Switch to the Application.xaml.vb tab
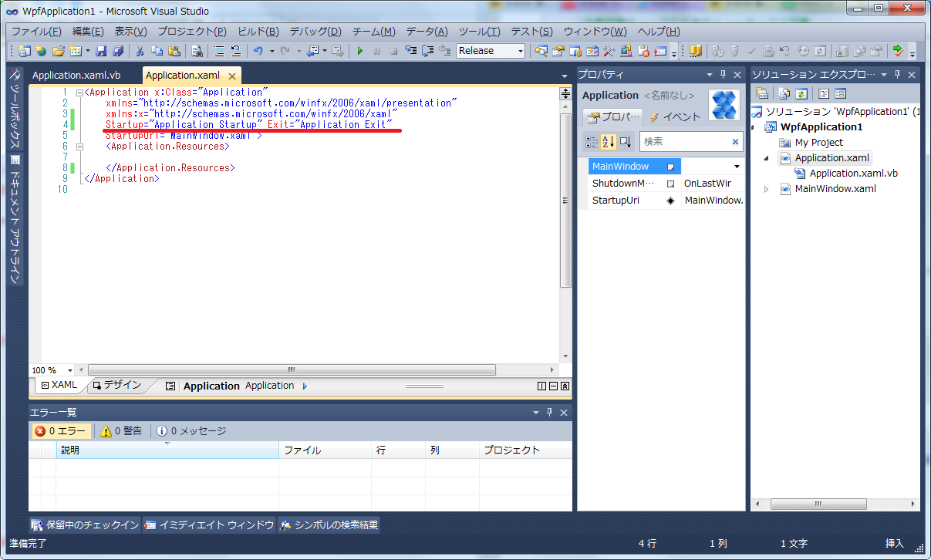The image size is (931, 560). pyautogui.click(x=76, y=76)
